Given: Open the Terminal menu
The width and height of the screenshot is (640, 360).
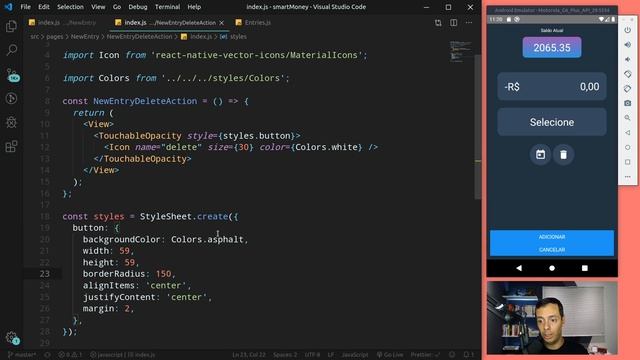Looking at the screenshot, I should click(x=167, y=7).
